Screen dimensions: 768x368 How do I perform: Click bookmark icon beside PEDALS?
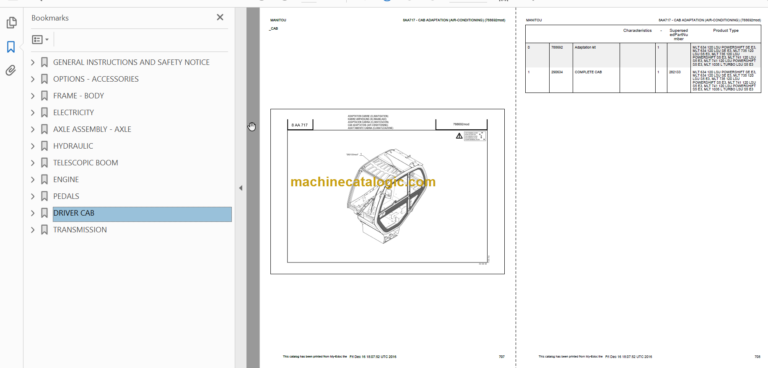pyautogui.click(x=44, y=196)
